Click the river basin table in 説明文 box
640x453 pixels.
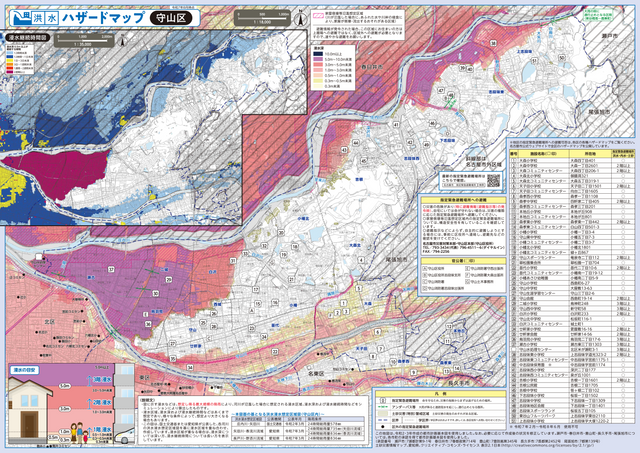(x=298, y=427)
